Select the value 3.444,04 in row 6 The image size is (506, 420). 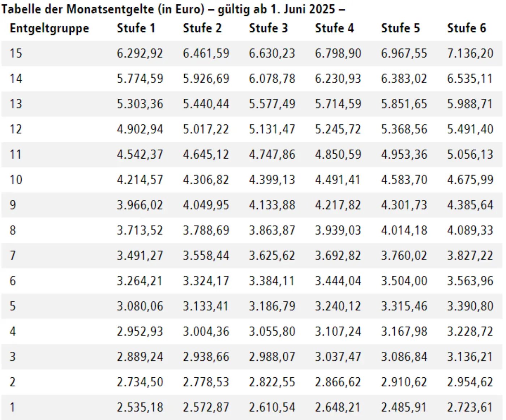click(x=338, y=281)
